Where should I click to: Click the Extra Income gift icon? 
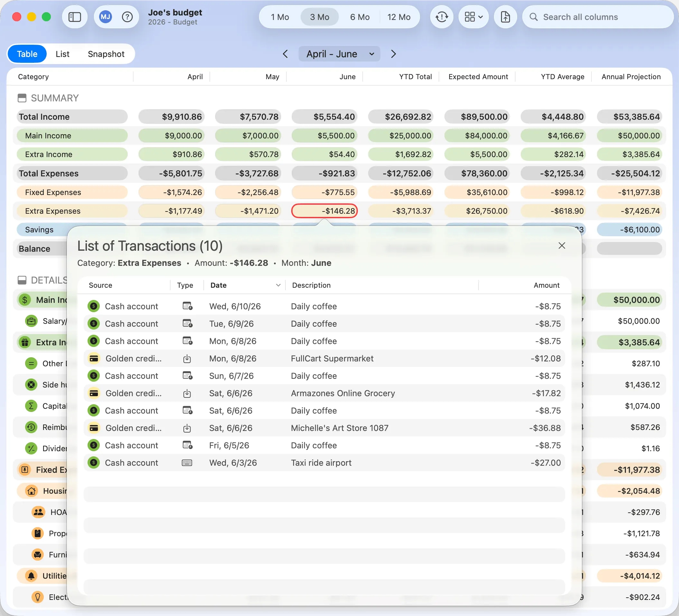click(25, 342)
